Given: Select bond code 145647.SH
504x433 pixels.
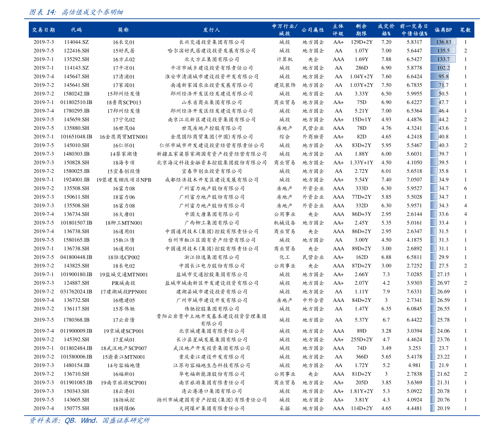Looking at the screenshot, I should click(76, 77).
